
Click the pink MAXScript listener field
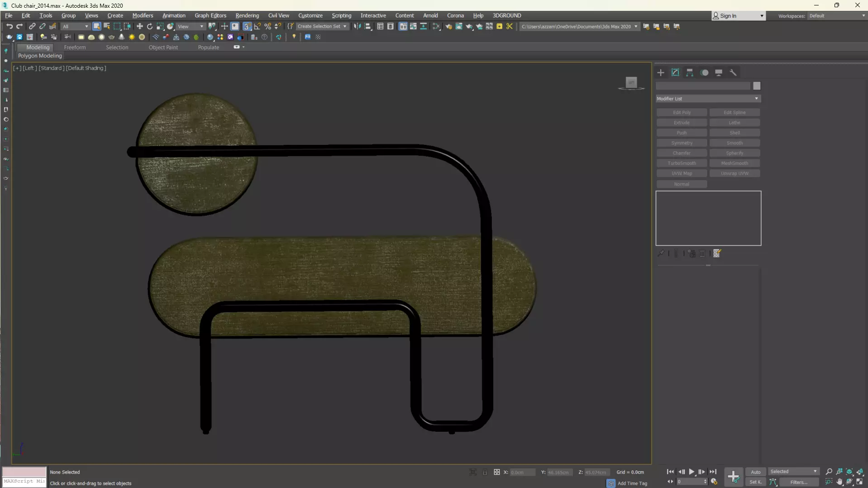point(24,472)
